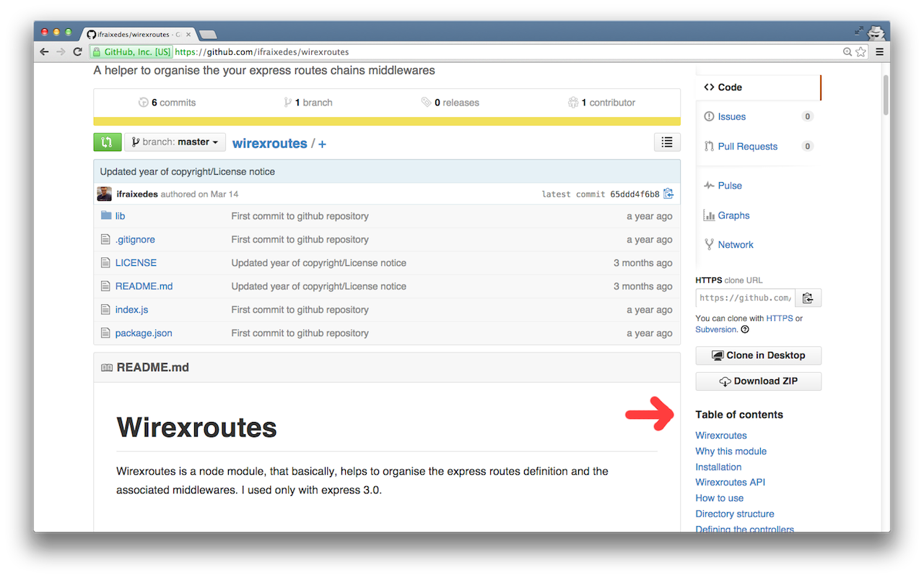Reload the page with the refresh icon

[x=77, y=52]
